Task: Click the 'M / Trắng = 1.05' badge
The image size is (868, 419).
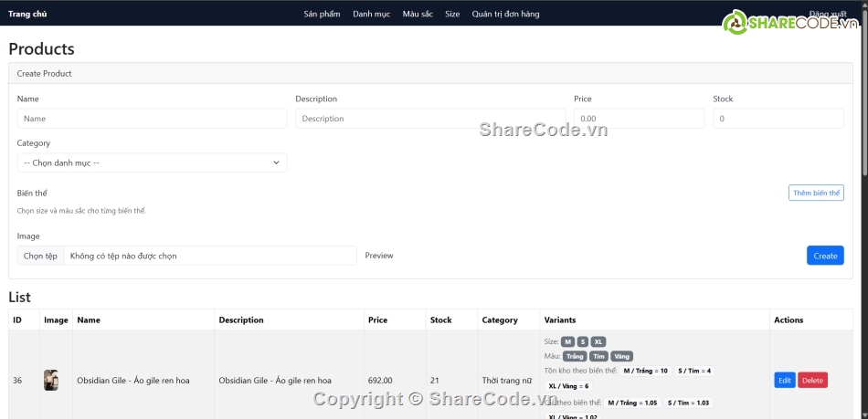Action: [632, 403]
